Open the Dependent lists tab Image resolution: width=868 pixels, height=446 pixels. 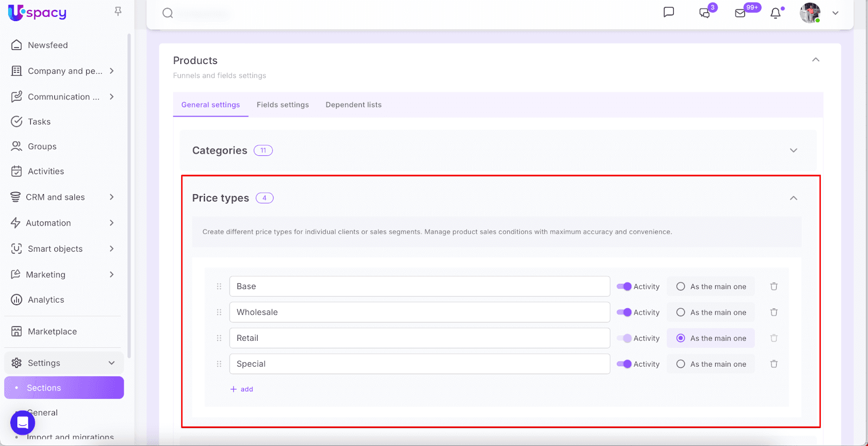[353, 105]
